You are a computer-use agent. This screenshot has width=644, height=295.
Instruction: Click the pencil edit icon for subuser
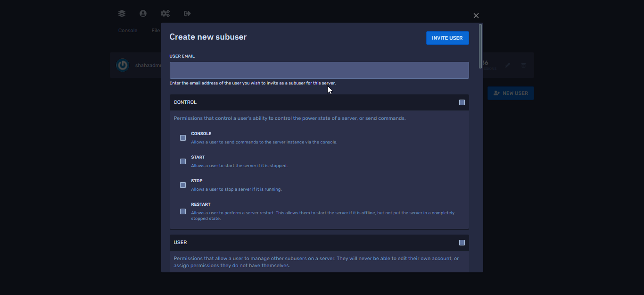click(507, 65)
